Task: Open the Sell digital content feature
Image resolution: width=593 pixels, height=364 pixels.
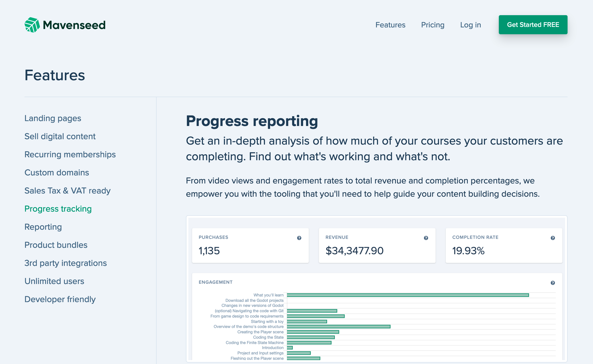Action: [60, 136]
